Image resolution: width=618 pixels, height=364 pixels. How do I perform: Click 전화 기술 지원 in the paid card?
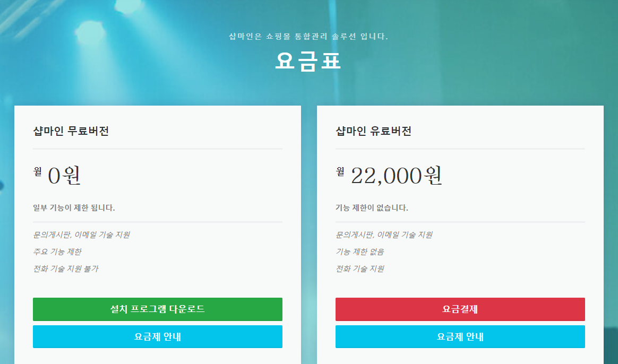[359, 268]
